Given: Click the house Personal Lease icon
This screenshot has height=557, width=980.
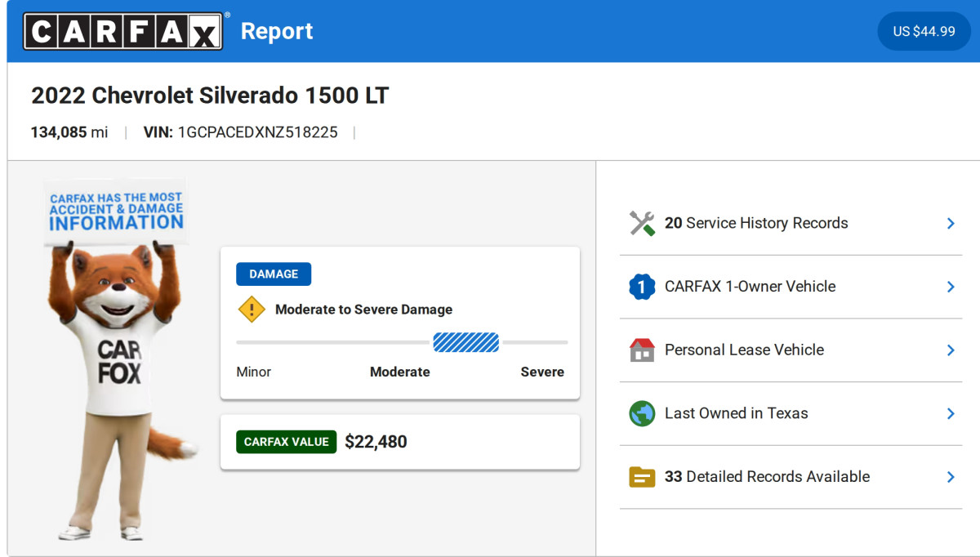Looking at the screenshot, I should point(642,350).
